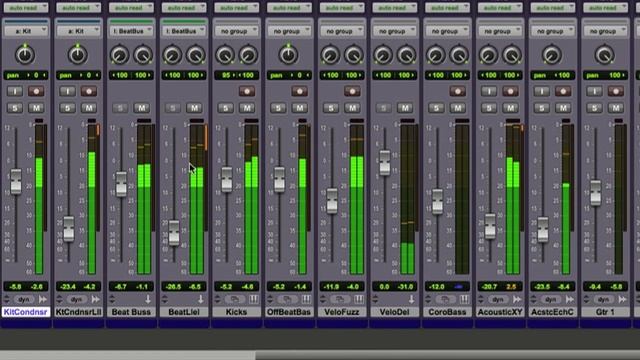Enable input monitoring on KtCndnsrLil

tap(67, 91)
